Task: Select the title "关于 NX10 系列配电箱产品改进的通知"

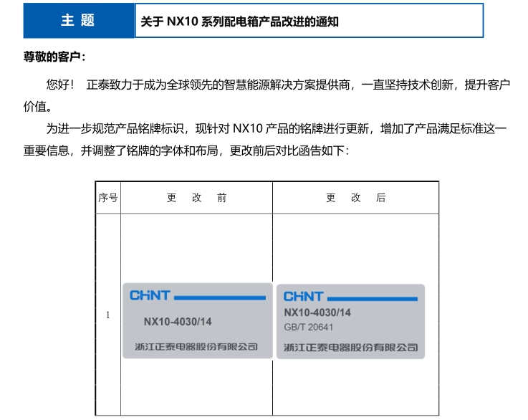Action: click(x=238, y=22)
